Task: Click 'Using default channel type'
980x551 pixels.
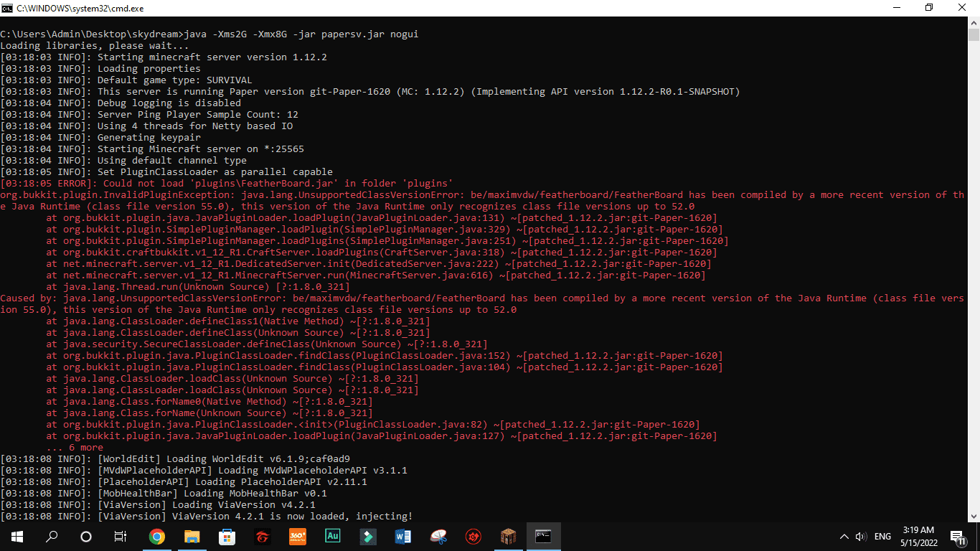Action: 172,161
